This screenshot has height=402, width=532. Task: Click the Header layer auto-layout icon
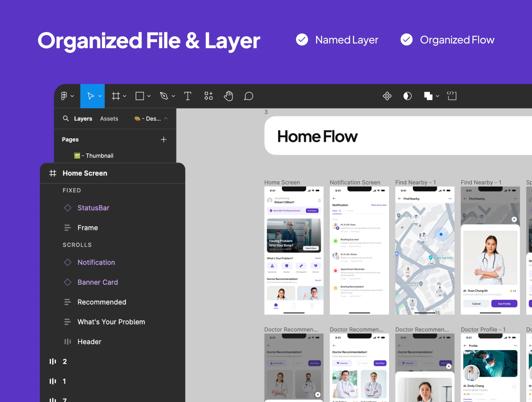click(68, 342)
